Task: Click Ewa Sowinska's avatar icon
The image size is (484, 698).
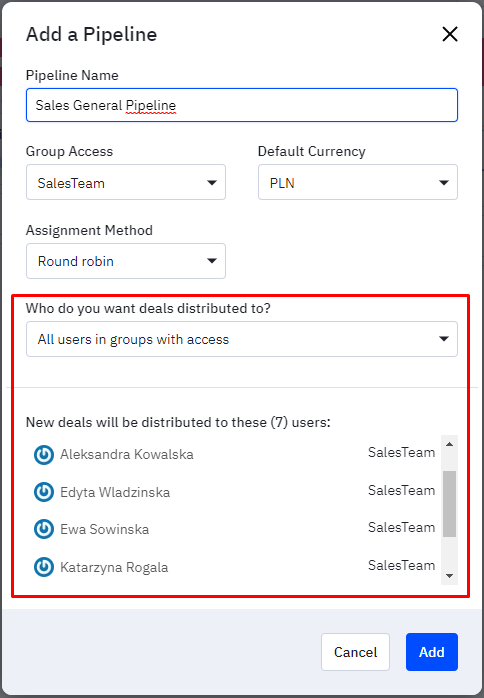Action: (44, 529)
